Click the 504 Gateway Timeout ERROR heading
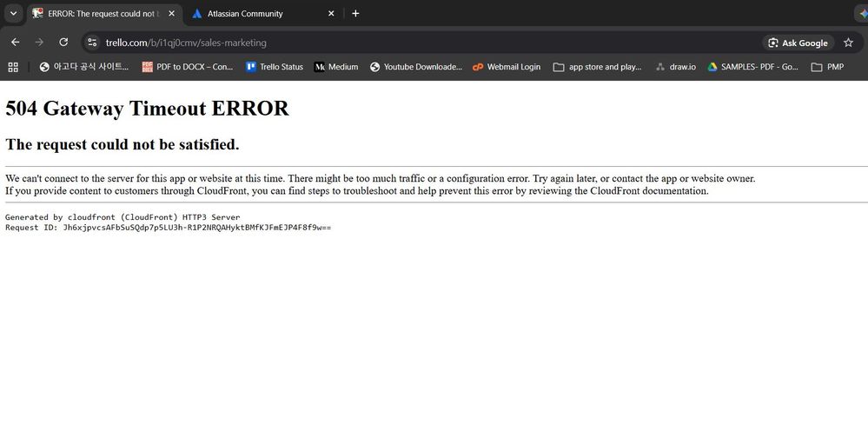Image resolution: width=868 pixels, height=444 pixels. point(147,108)
